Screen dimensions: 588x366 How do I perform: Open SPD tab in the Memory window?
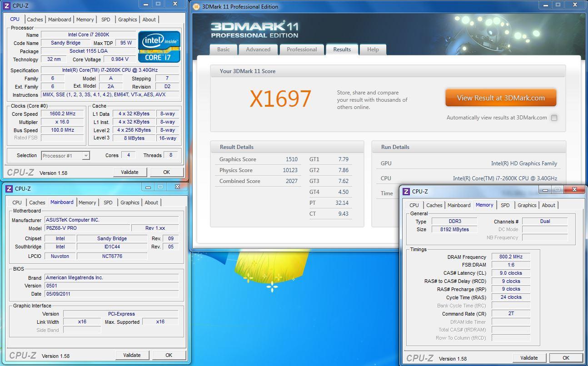click(x=505, y=205)
